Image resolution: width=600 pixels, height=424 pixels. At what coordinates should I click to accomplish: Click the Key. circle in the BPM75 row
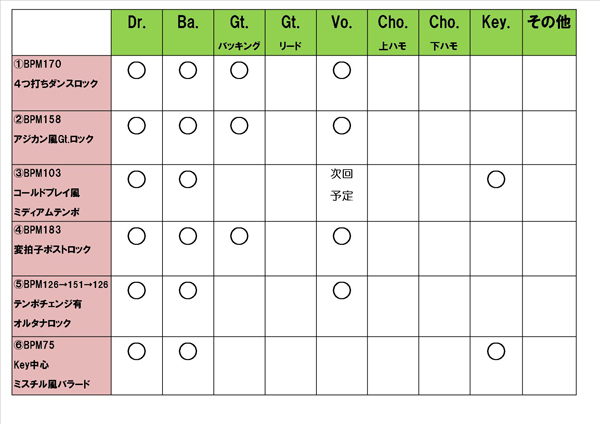pyautogui.click(x=494, y=350)
